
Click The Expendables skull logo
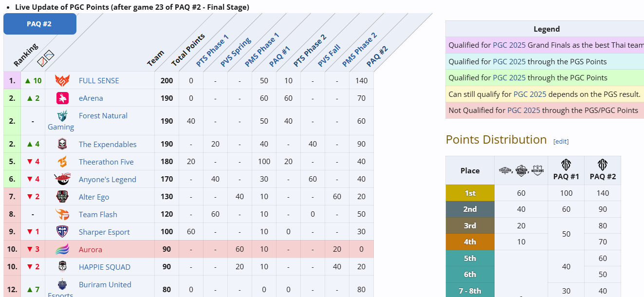tap(62, 144)
